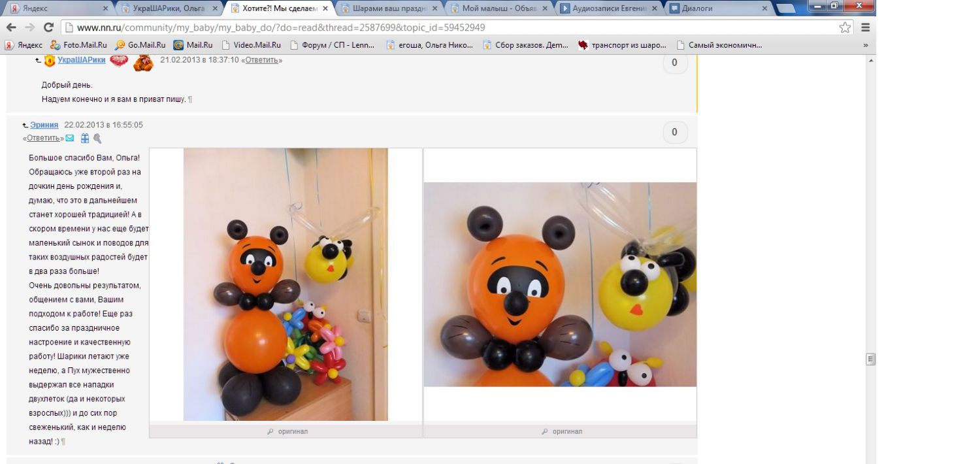This screenshot has height=464, width=980.
Task: Open the Сбор заказов bookmark
Action: click(x=526, y=45)
